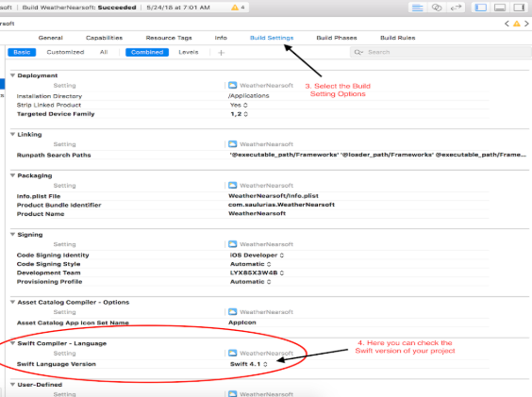This screenshot has width=532, height=397.
Task: Open the Capabilities tab
Action: tap(104, 38)
